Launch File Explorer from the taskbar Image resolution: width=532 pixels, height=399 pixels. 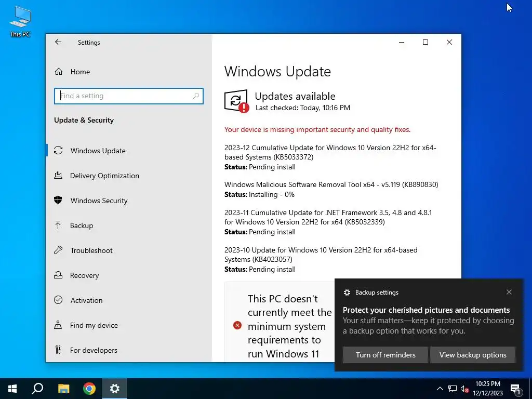pyautogui.click(x=63, y=389)
